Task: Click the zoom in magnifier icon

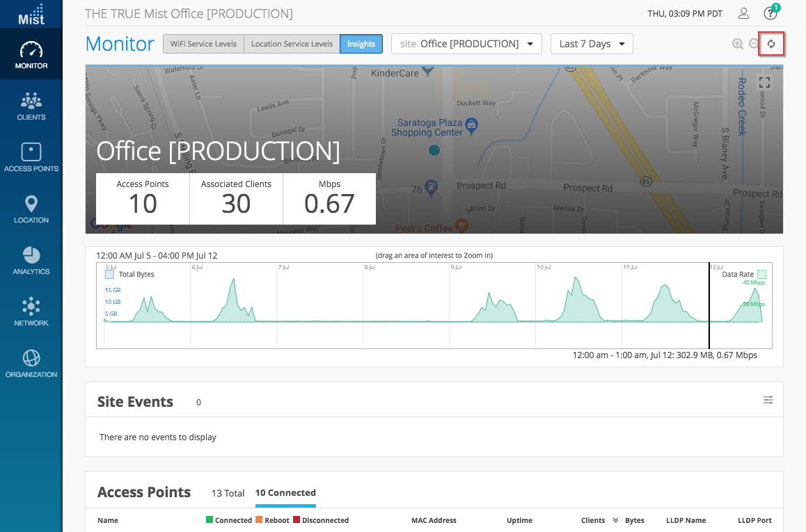Action: (x=738, y=44)
